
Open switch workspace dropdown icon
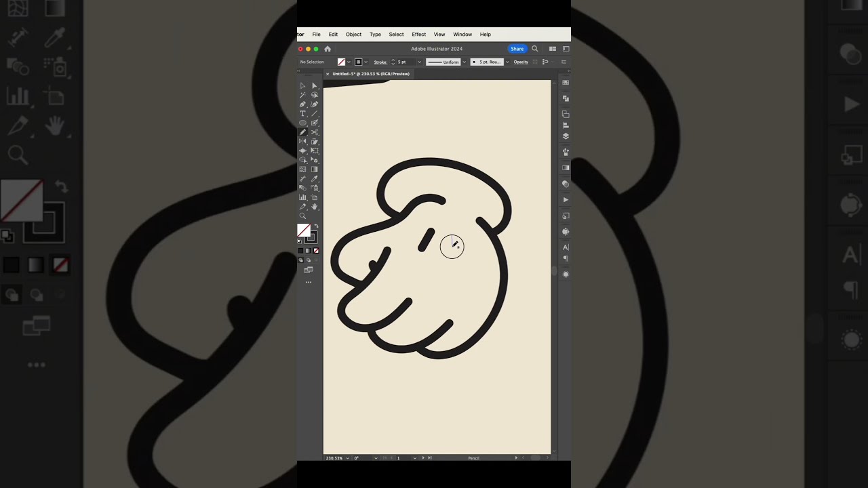coord(566,49)
